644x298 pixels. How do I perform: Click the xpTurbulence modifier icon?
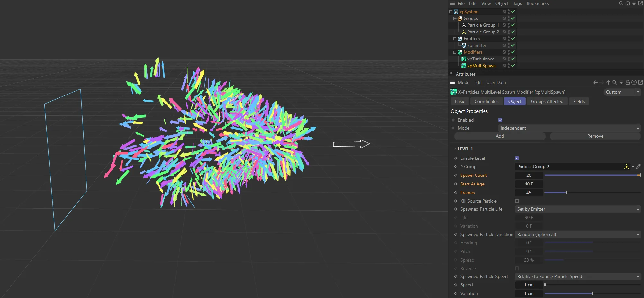[x=464, y=59]
